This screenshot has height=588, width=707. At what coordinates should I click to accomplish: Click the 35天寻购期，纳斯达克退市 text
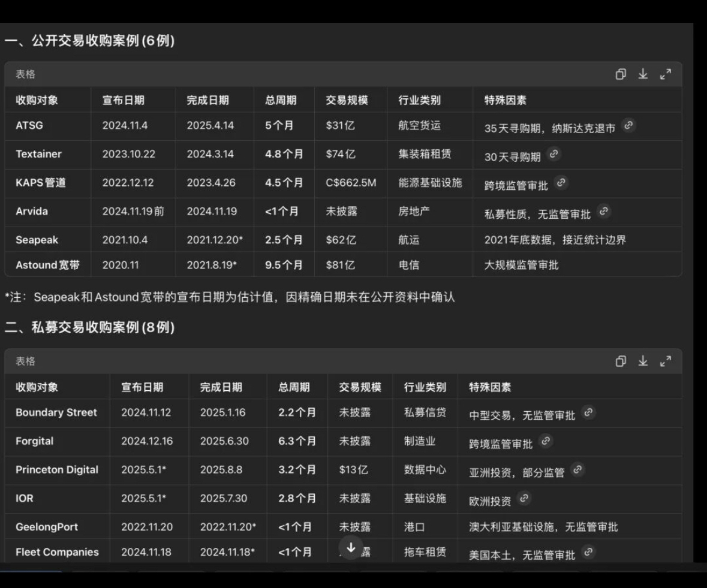[550, 128]
